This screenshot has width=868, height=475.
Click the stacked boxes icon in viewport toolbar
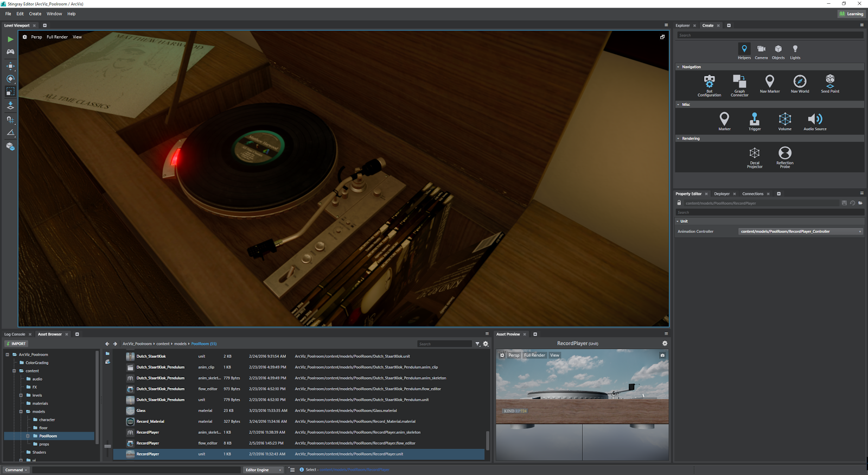pos(10,146)
